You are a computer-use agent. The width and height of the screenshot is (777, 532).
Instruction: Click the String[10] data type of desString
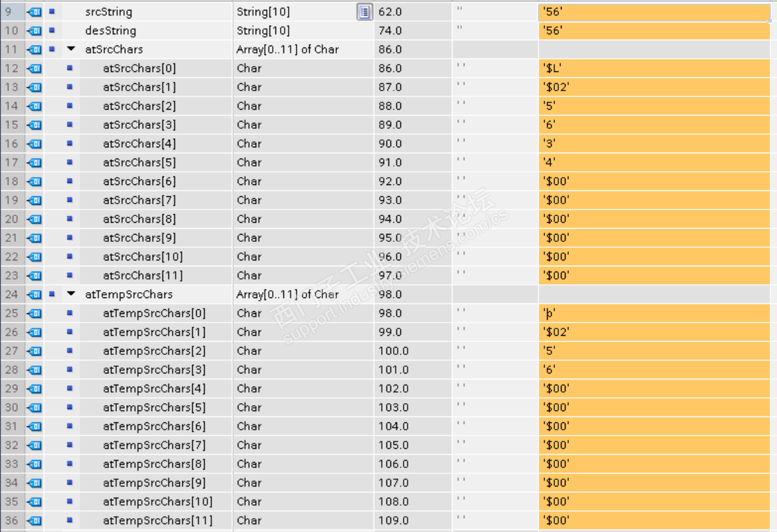[x=263, y=31]
